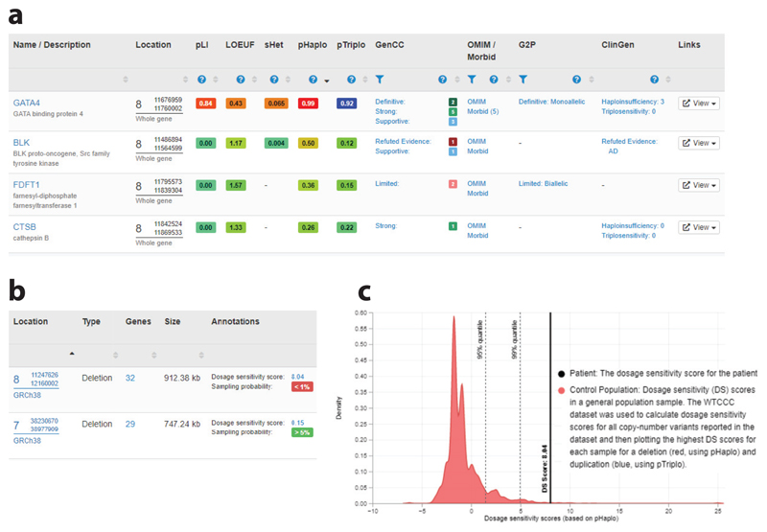The image size is (767, 532).
Task: Sort the gene table by Name / Description
Action: [x=126, y=80]
